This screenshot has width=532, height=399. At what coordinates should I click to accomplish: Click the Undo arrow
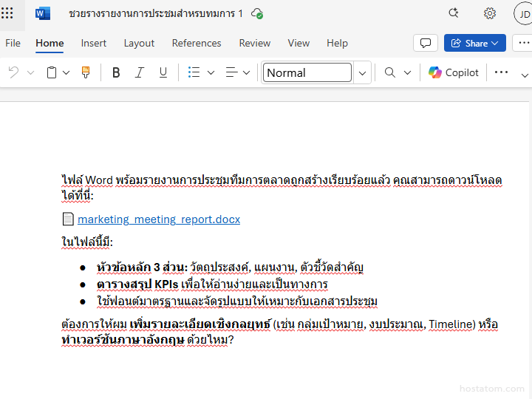pyautogui.click(x=13, y=72)
